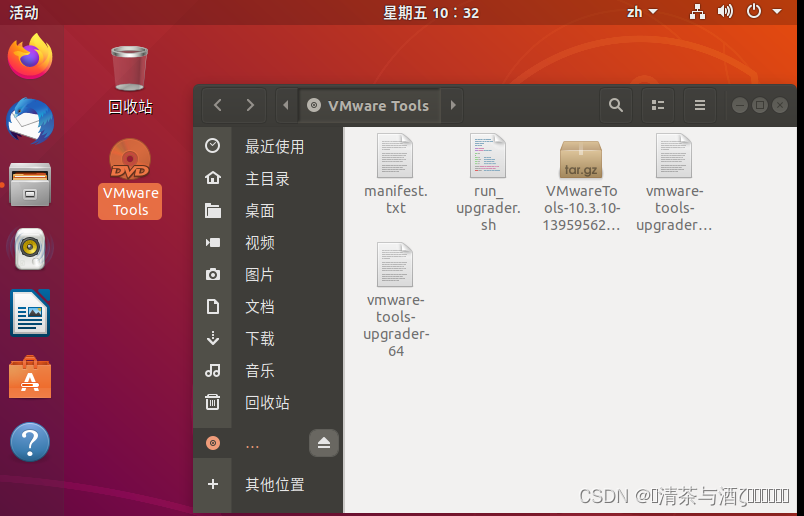804x516 pixels.
Task: Launch LibreOffice Writer from the dock
Action: 30,313
